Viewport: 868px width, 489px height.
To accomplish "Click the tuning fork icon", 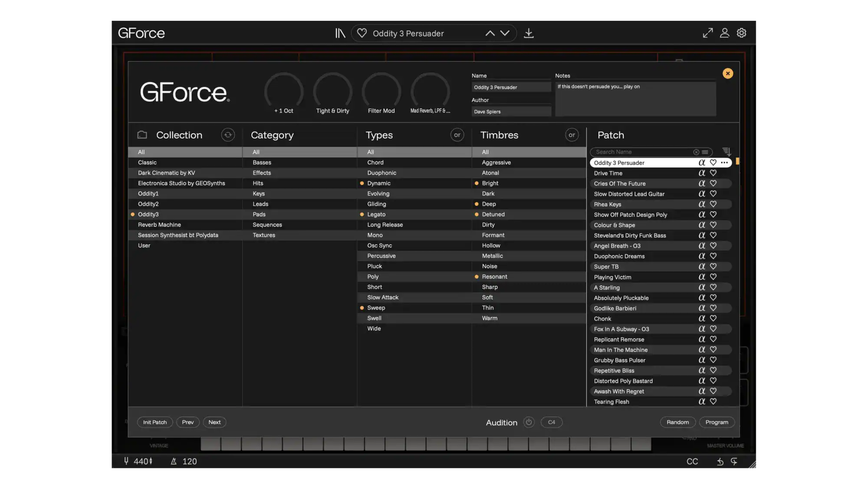I will (x=126, y=461).
